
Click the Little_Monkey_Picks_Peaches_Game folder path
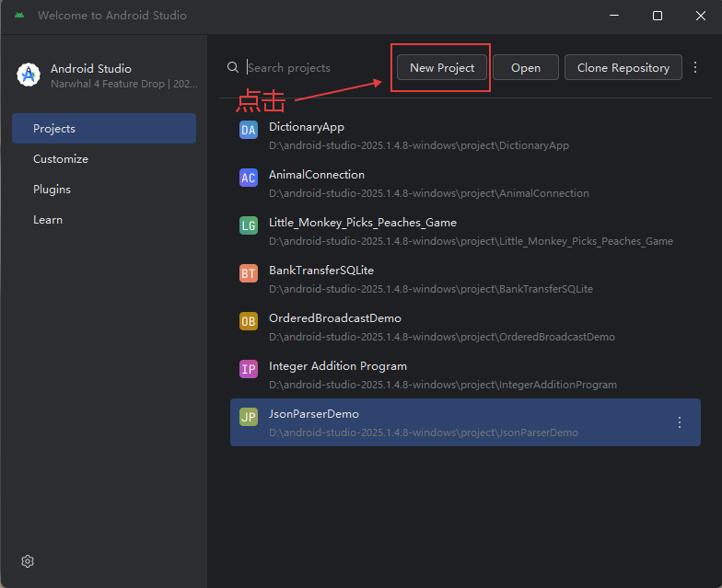(x=472, y=241)
